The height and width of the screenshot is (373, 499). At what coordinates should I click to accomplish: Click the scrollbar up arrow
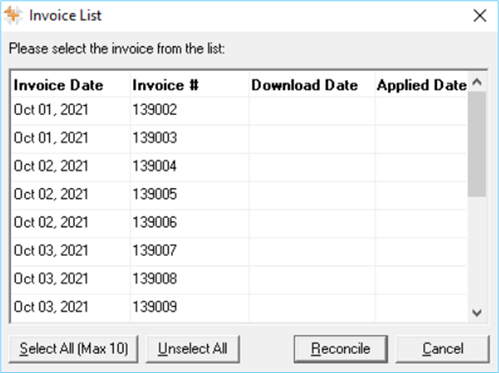[x=477, y=82]
